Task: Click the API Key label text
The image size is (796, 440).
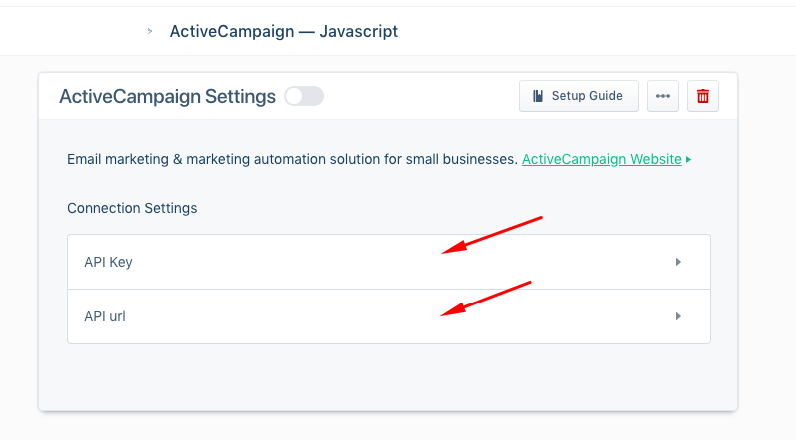Action: click(x=108, y=262)
